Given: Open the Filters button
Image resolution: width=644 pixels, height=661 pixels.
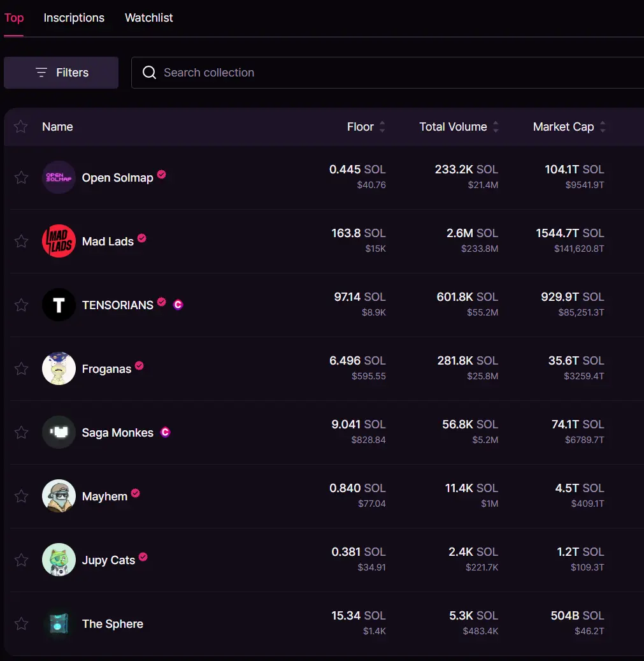Looking at the screenshot, I should (61, 73).
